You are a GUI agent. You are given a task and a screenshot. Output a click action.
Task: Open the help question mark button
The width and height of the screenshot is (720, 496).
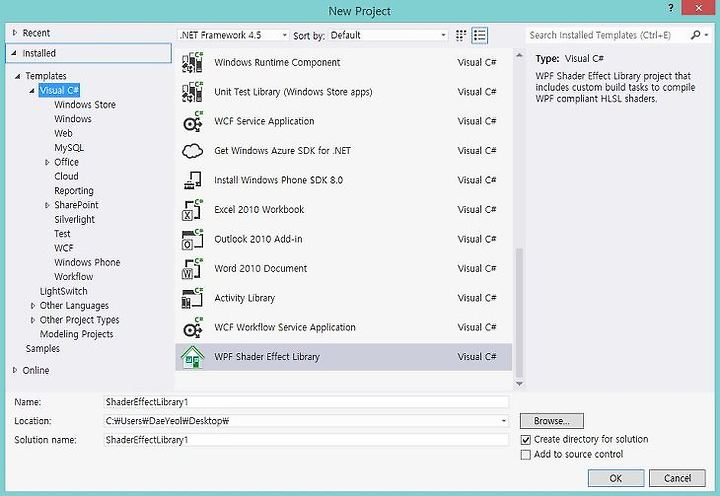(x=671, y=8)
